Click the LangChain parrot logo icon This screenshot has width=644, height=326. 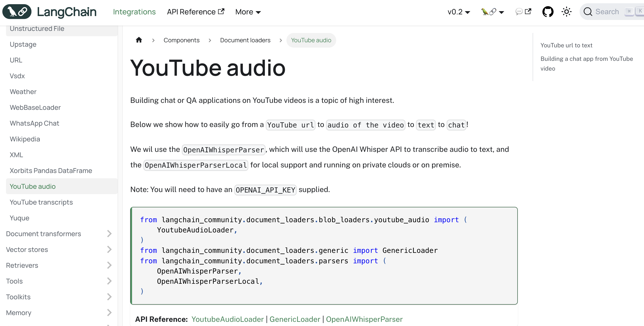click(x=17, y=12)
